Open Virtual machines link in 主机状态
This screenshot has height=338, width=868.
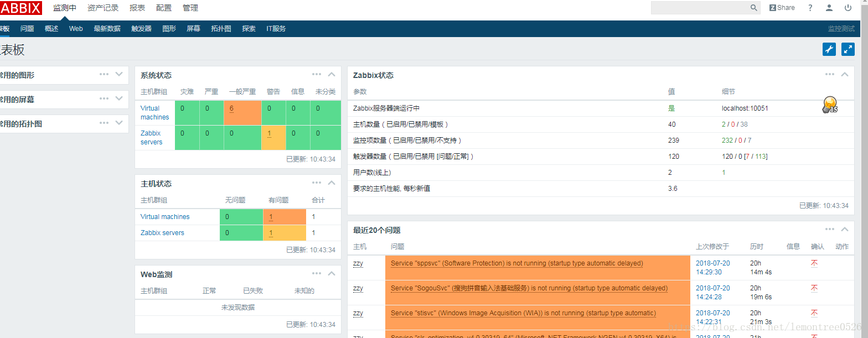165,217
